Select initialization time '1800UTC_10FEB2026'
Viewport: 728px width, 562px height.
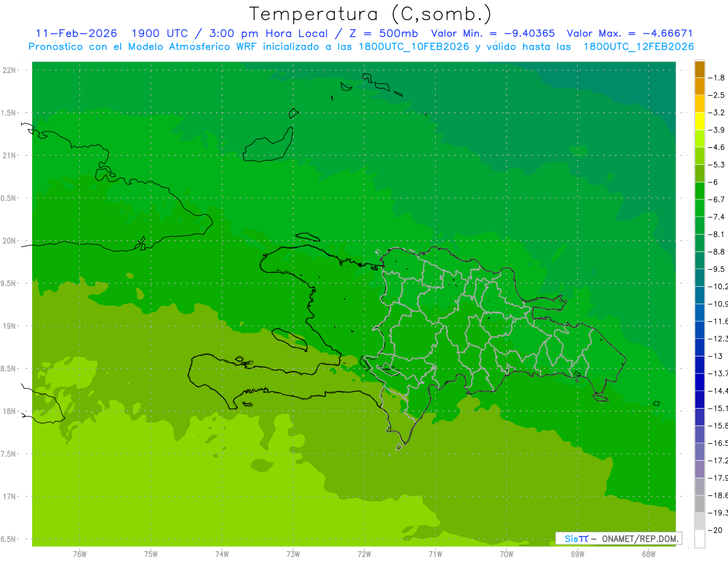click(414, 47)
